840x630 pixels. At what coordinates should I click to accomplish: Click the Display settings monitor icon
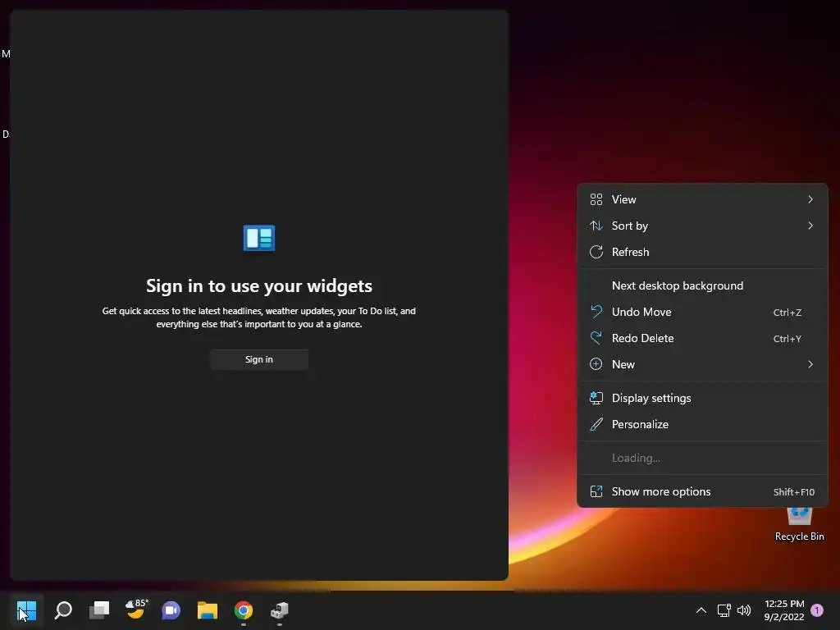click(596, 398)
